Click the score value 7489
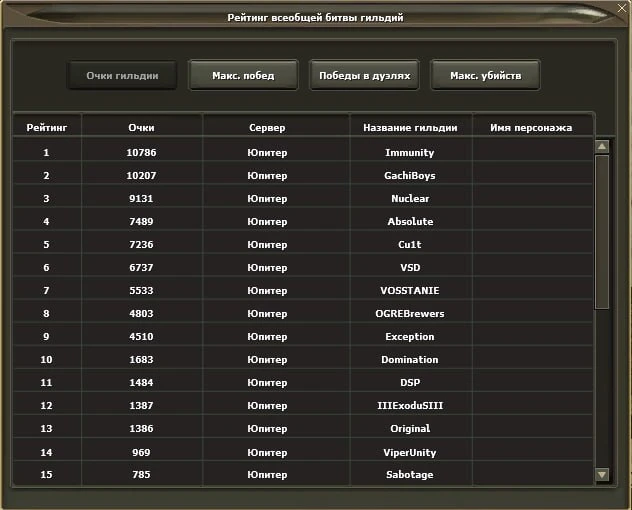Image resolution: width=632 pixels, height=510 pixels. click(x=141, y=222)
